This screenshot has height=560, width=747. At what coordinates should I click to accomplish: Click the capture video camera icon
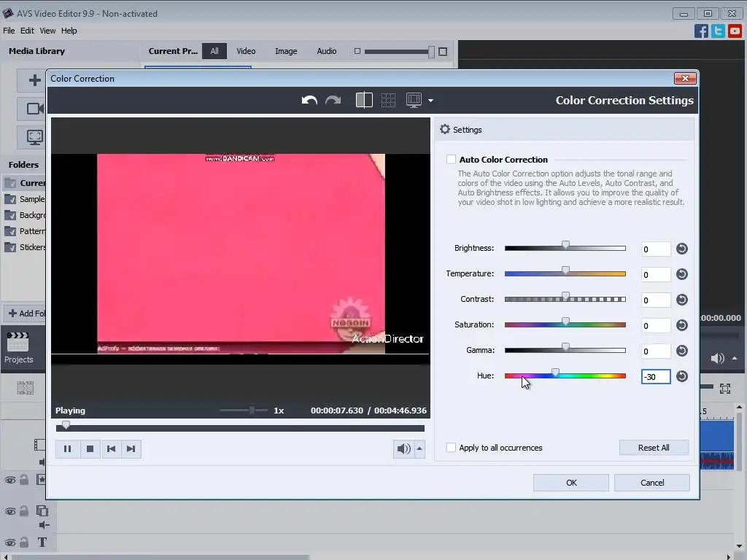34,109
